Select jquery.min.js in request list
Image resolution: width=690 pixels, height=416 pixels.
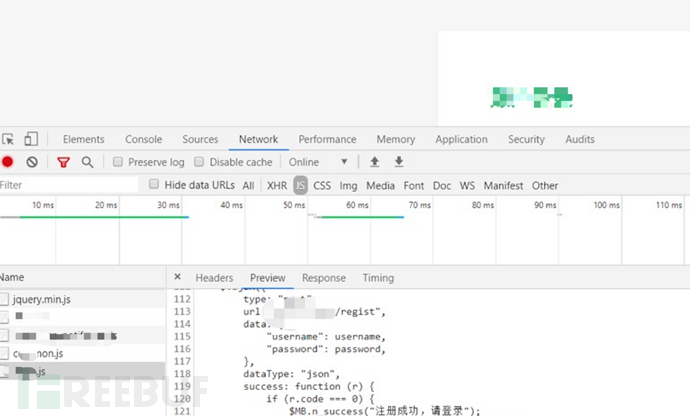pos(42,299)
